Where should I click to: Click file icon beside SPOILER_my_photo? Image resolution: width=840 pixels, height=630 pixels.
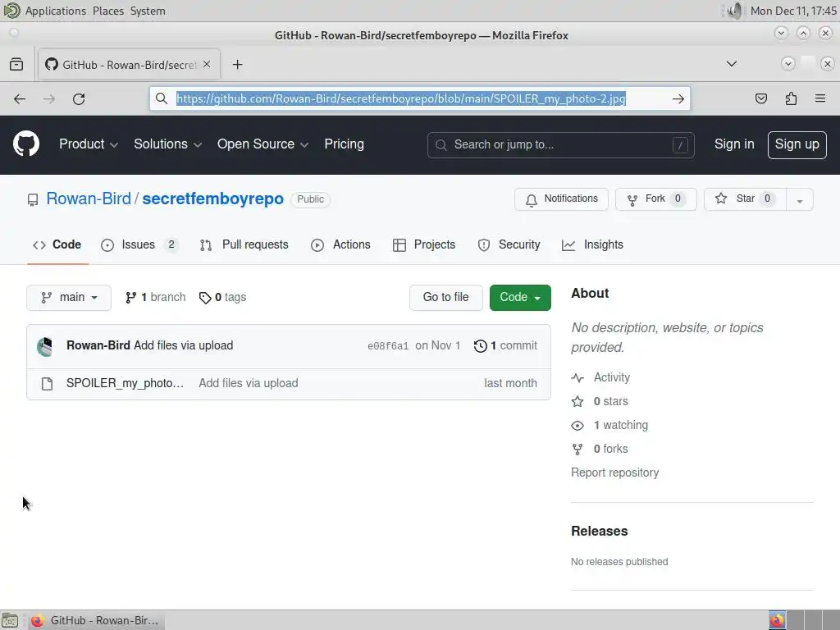point(47,384)
